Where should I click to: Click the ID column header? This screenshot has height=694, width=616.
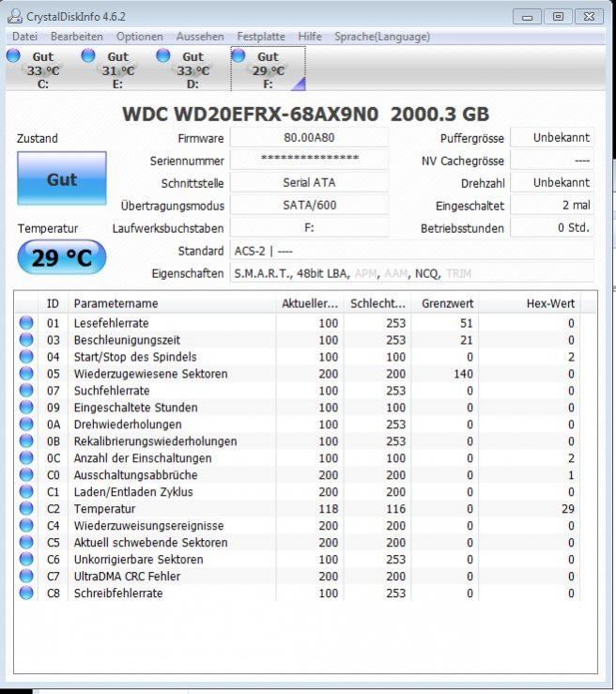pyautogui.click(x=54, y=303)
